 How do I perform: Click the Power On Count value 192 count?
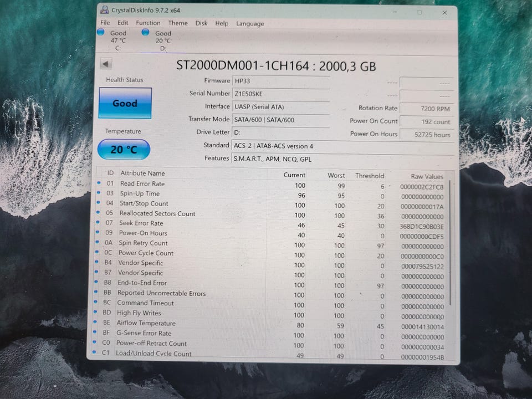(427, 121)
